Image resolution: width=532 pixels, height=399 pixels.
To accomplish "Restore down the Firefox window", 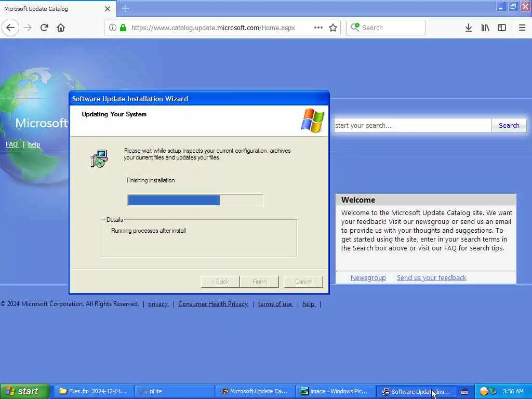I will coord(513,6).
